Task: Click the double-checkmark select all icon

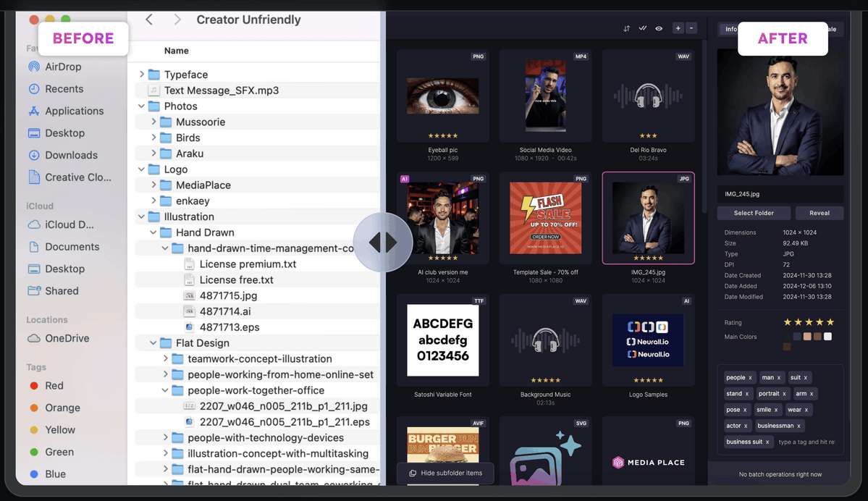Action: pos(643,28)
